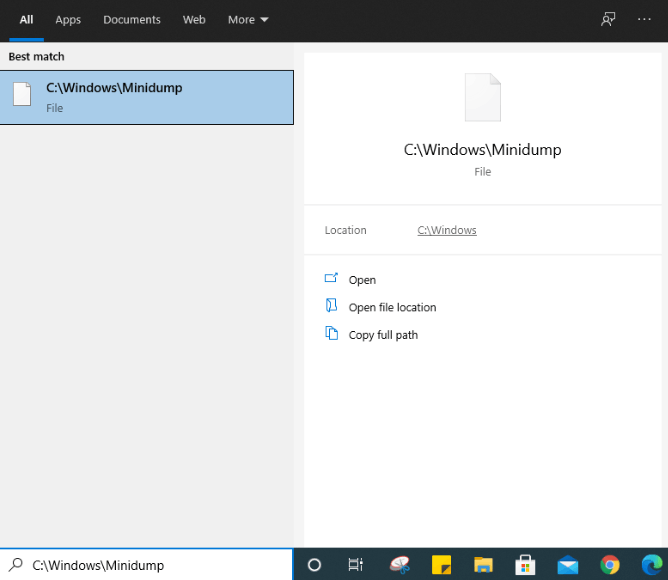Click the "File" type label in preview pane
The height and width of the screenshot is (580, 668).
click(483, 172)
